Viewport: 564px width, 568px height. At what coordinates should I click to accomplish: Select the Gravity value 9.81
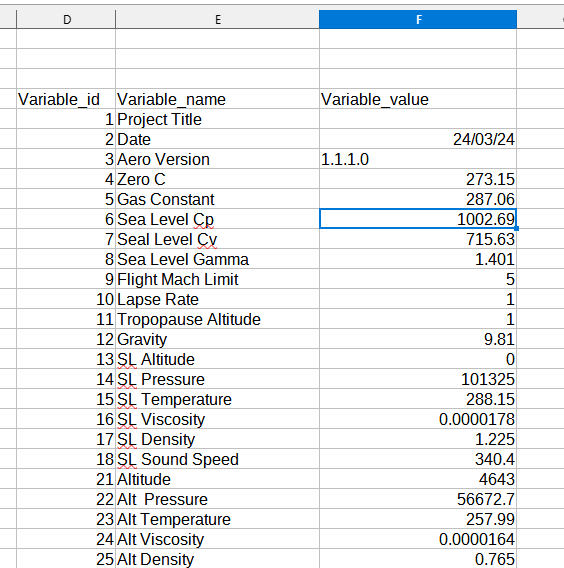coord(418,339)
